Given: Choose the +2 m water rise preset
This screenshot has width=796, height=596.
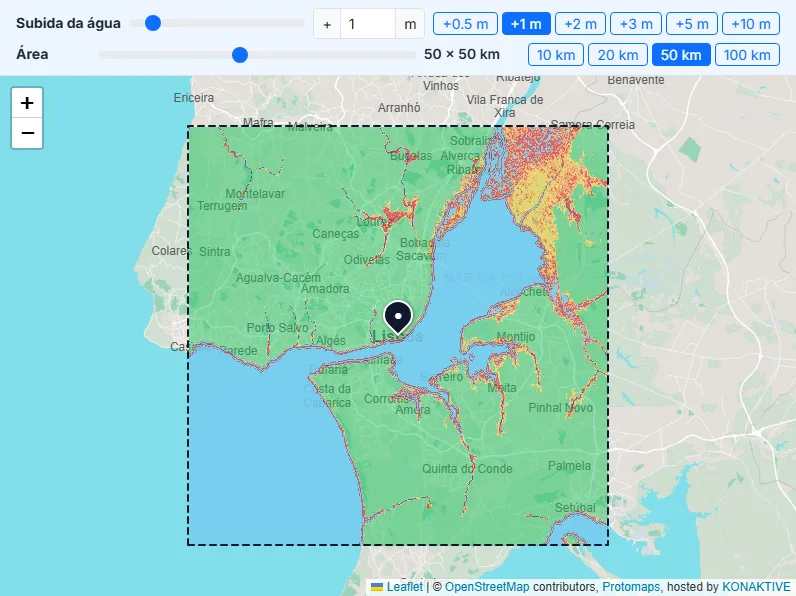Looking at the screenshot, I should coord(580,24).
